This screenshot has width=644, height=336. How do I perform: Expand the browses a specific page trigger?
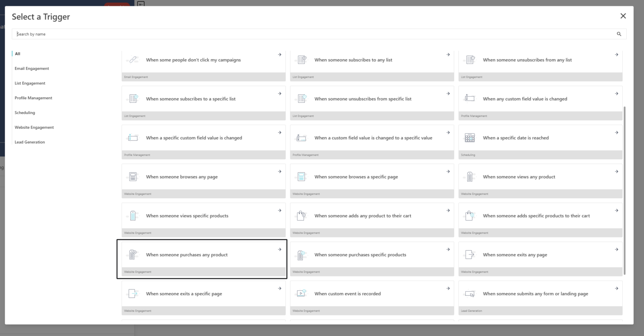tap(448, 171)
